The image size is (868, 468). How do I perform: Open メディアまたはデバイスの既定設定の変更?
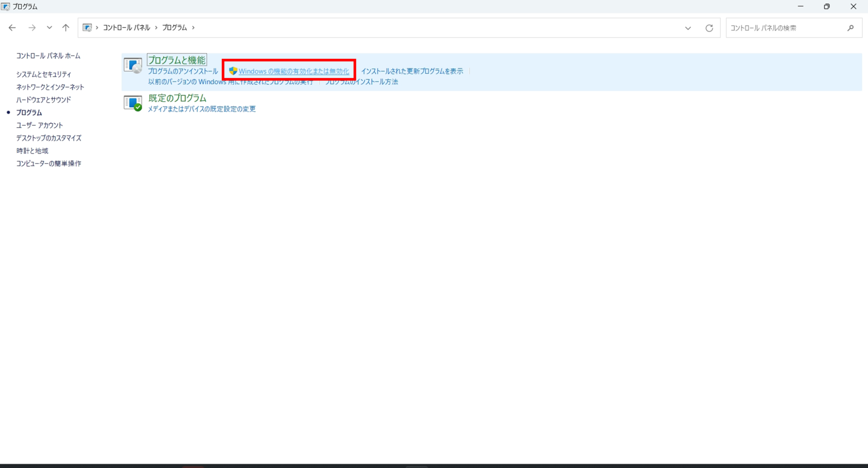201,109
